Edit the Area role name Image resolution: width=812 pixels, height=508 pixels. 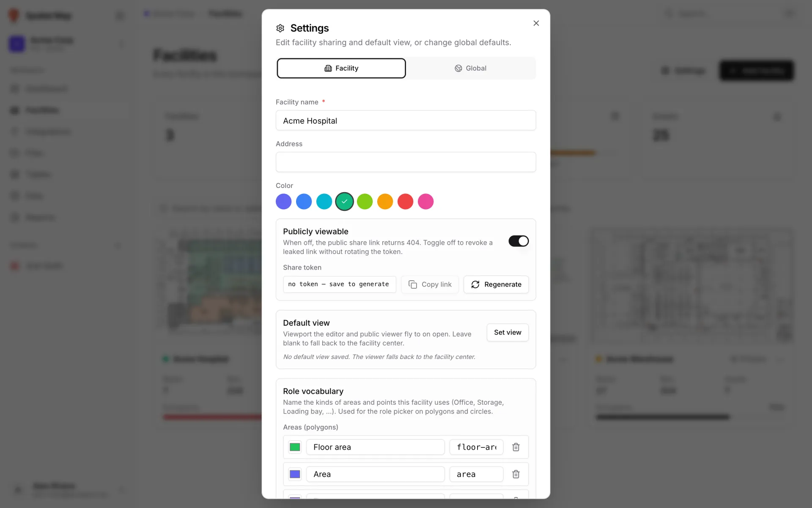point(375,474)
